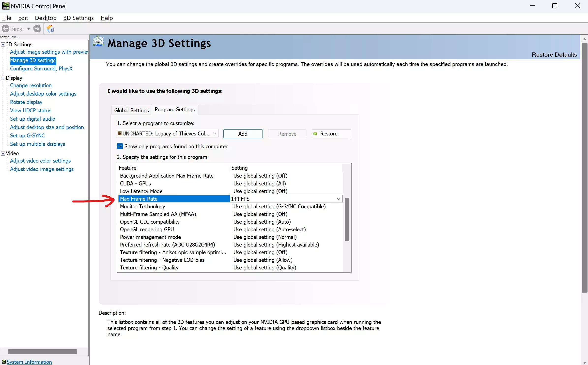This screenshot has height=365, width=588.
Task: Click the UNCHARTED program icon in dropdown
Action: [x=120, y=133]
